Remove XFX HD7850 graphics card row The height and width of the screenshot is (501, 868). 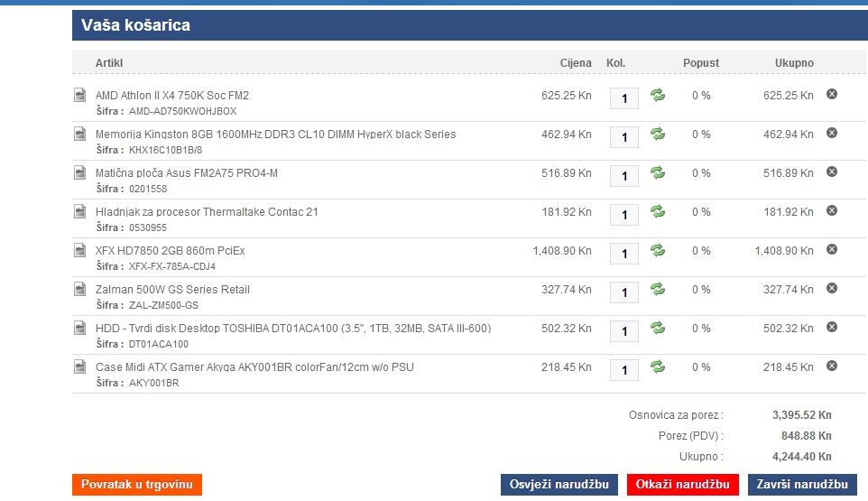(832, 249)
